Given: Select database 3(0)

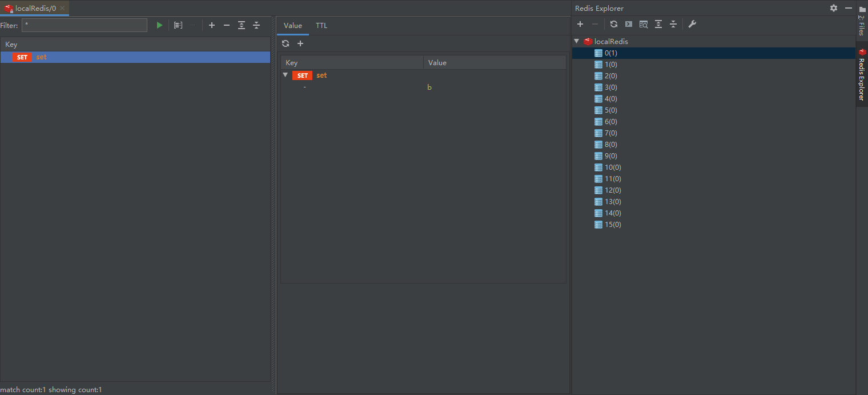Looking at the screenshot, I should coord(610,87).
